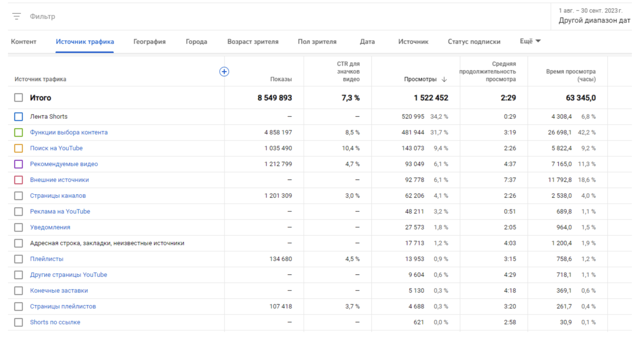Add a metric with the plus icon
The width and height of the screenshot is (644, 337).
coord(224,72)
